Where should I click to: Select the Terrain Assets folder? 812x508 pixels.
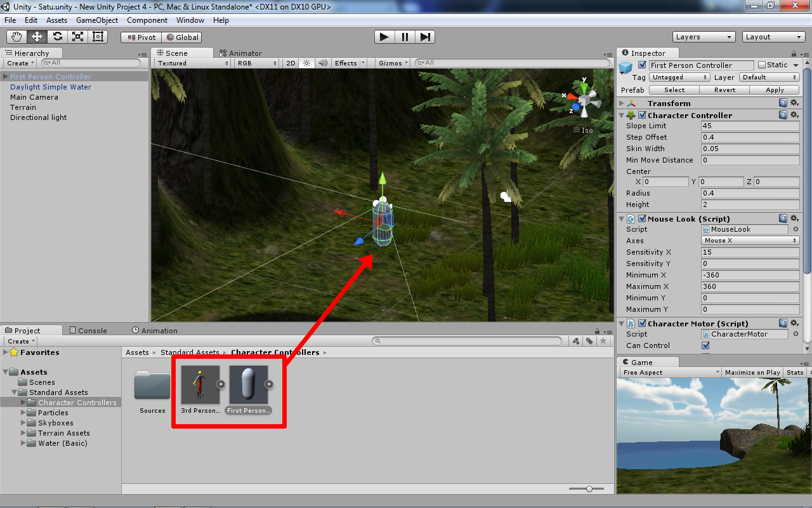(x=63, y=433)
